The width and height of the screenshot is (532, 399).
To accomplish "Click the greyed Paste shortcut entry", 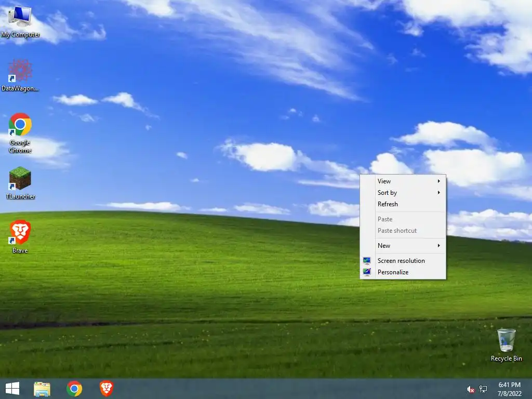I will point(403,231).
